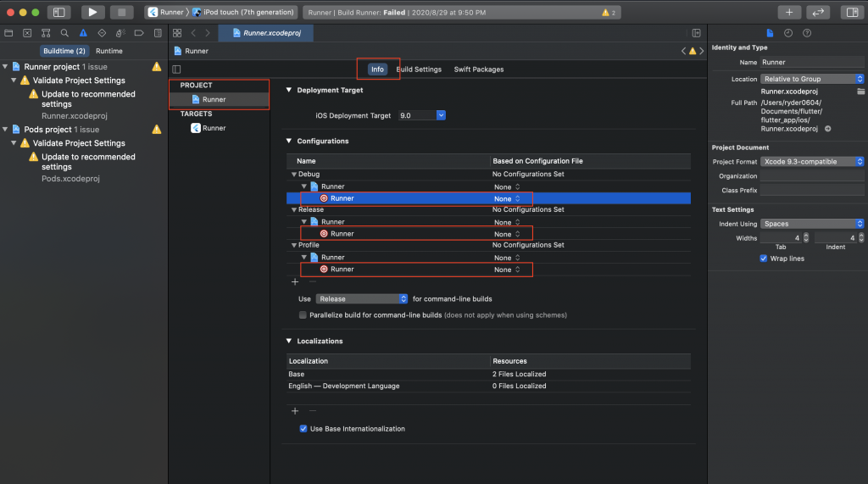
Task: Collapse the Release configuration row
Action: pos(294,210)
